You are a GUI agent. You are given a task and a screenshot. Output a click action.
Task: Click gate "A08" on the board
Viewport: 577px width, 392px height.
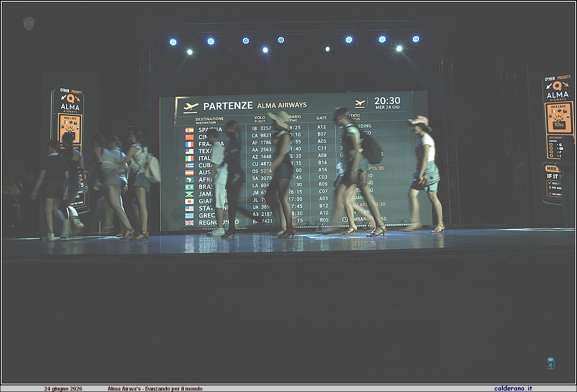[x=322, y=156]
